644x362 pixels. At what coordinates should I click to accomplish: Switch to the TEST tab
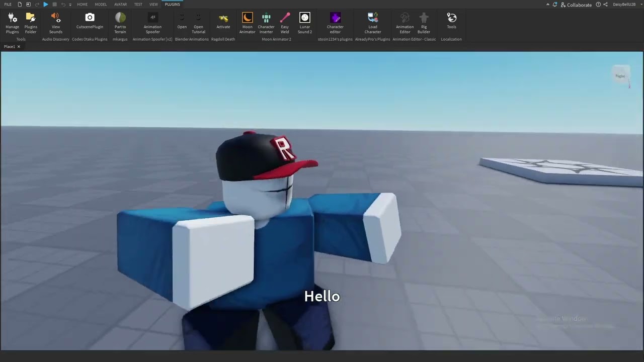click(138, 5)
